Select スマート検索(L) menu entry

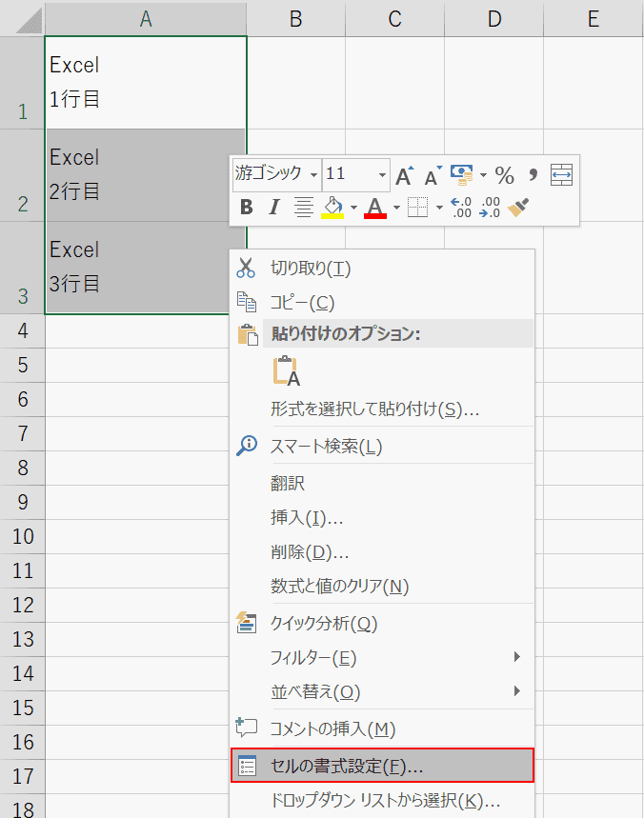382,447
